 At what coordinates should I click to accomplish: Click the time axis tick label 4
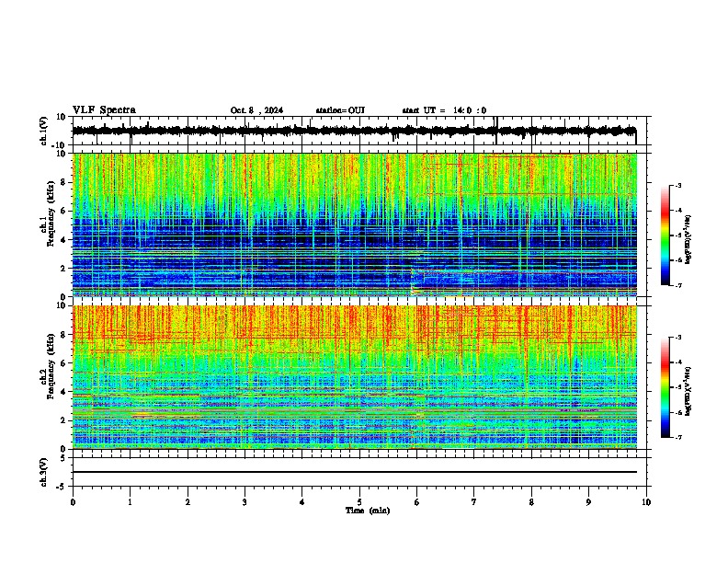(x=302, y=502)
